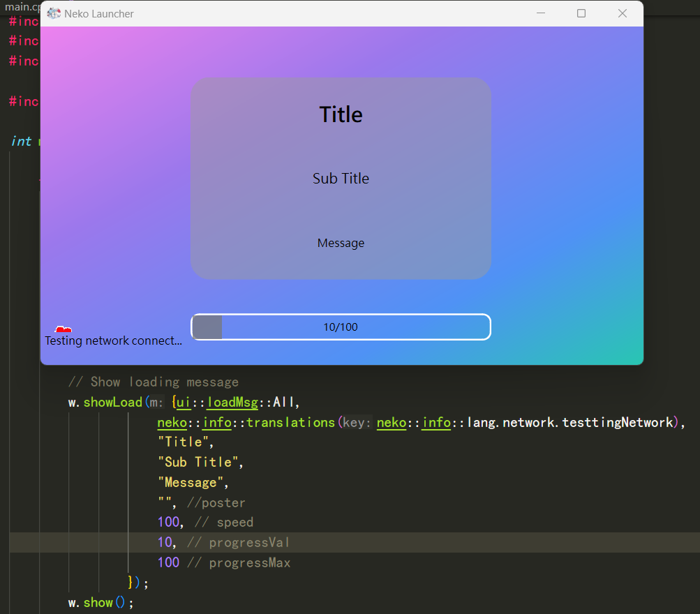Close the Neko Launcher window
Screen dimensions: 700x614
[623, 13]
